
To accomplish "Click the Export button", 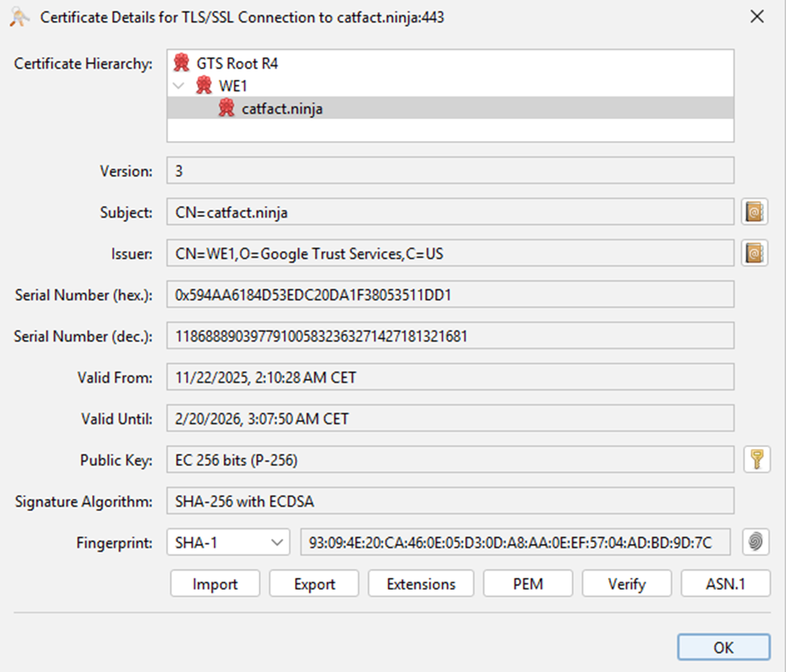I will 314,583.
